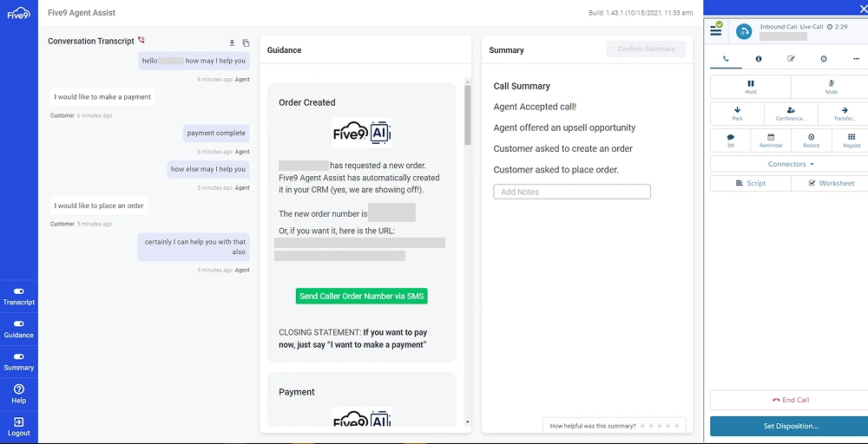Screen dimensions: 868x444
Task: Open the IM chat button
Action: (x=730, y=140)
